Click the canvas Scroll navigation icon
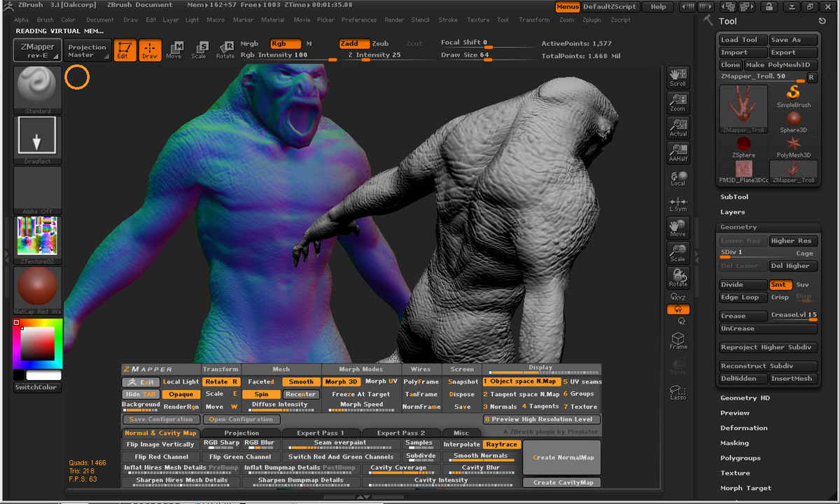Screen dimensions: 840x504 (x=678, y=77)
